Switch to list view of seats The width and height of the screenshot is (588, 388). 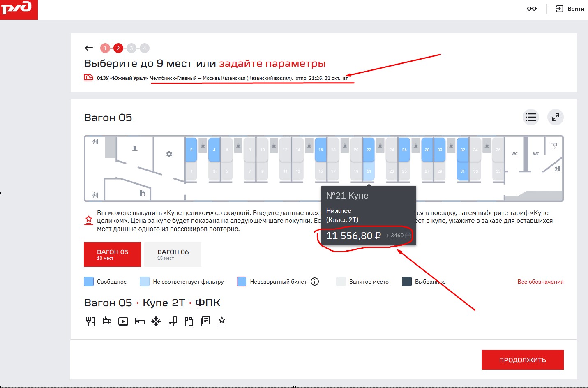(x=531, y=117)
